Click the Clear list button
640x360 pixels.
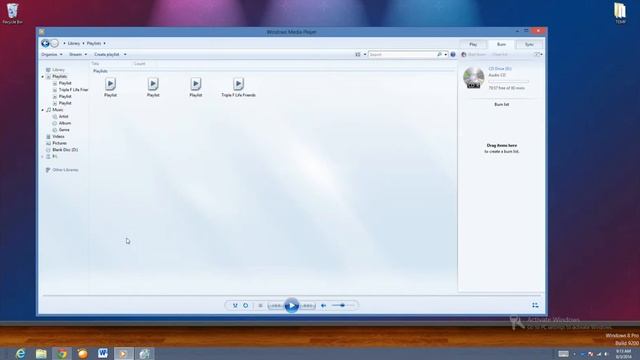coord(500,54)
